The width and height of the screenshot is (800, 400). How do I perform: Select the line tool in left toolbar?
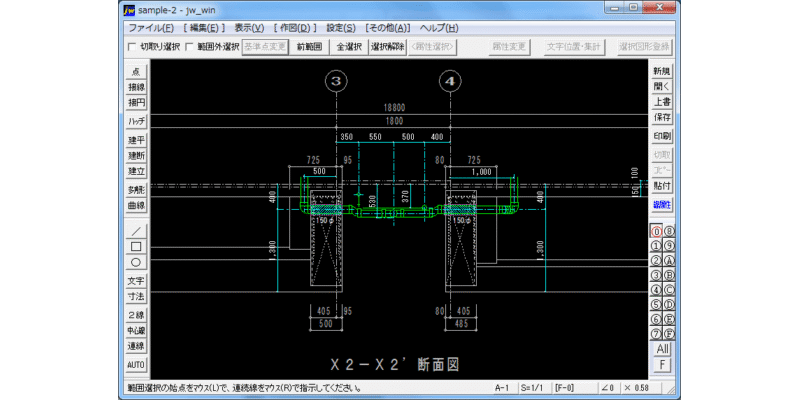[136, 231]
